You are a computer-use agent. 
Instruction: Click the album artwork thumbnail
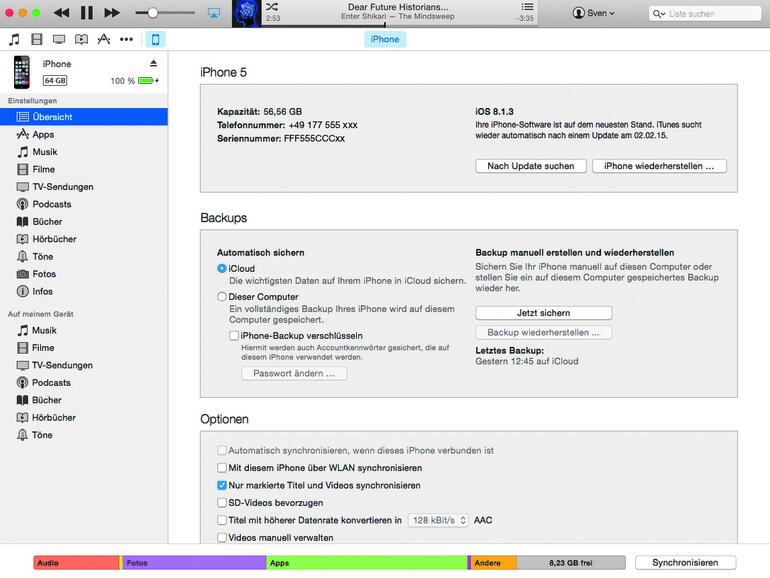(x=246, y=13)
